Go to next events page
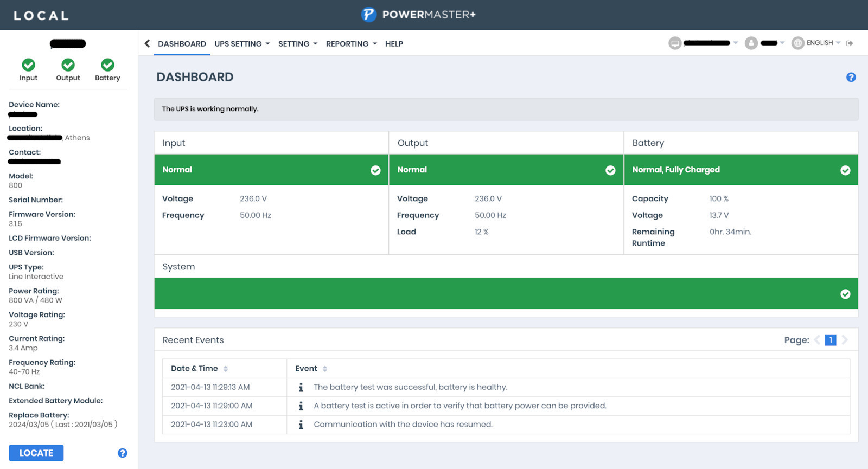Image resolution: width=868 pixels, height=469 pixels. (845, 340)
